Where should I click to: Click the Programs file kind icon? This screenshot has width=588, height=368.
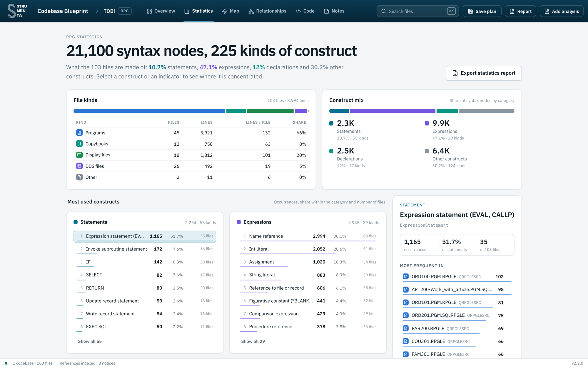[x=79, y=133]
